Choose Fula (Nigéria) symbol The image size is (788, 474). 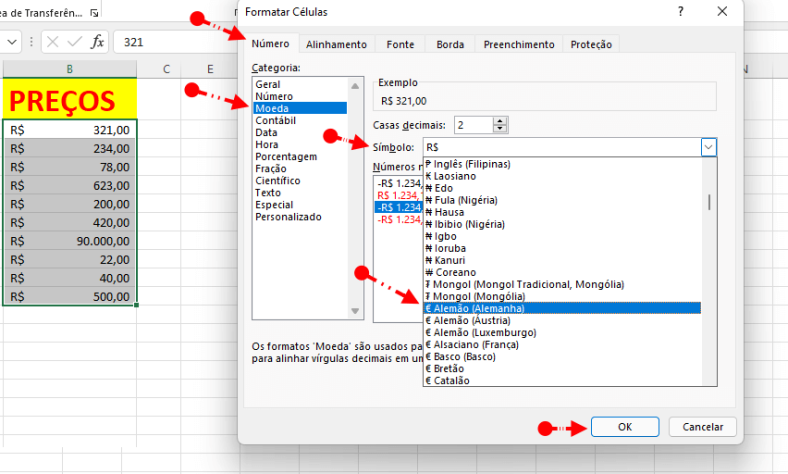(x=562, y=200)
